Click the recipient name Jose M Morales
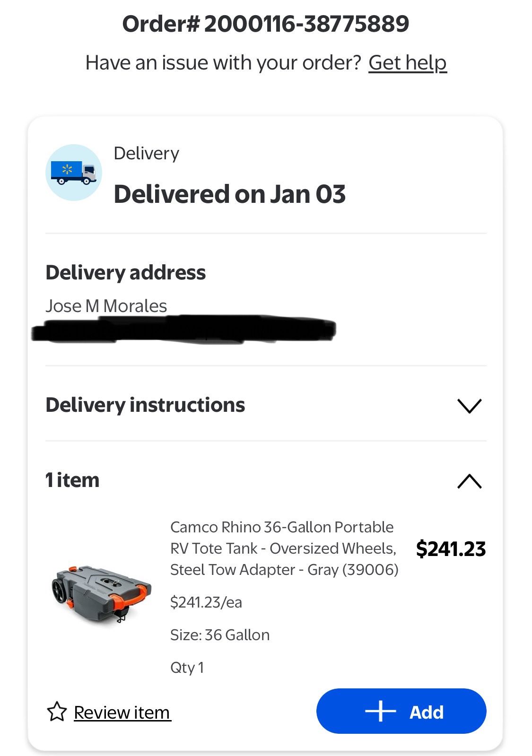Screen dimensions: 532x756 [x=106, y=306]
